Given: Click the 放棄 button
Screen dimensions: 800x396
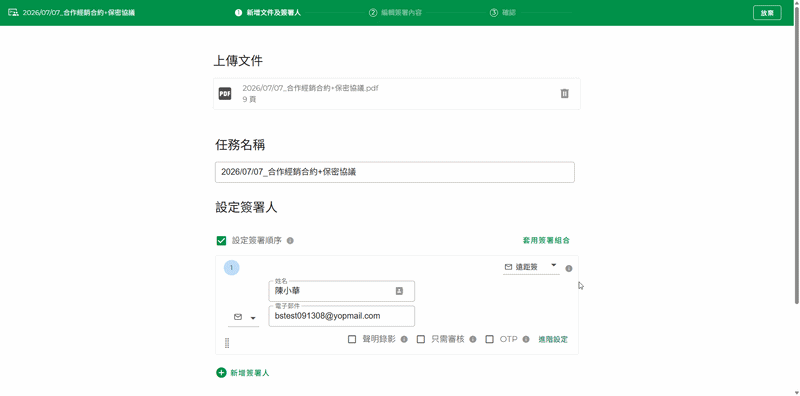Looking at the screenshot, I should coord(767,13).
